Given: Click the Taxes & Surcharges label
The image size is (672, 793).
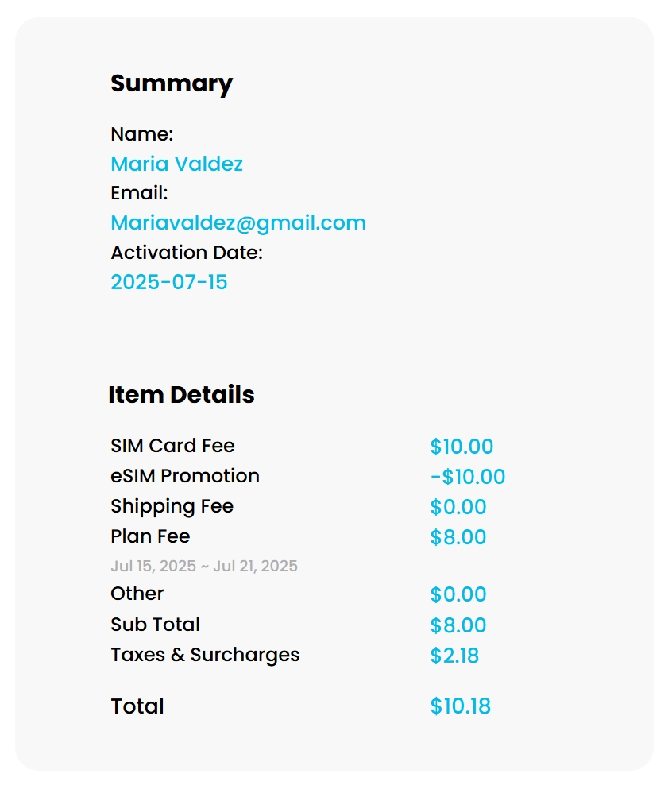Looking at the screenshot, I should pyautogui.click(x=205, y=655).
